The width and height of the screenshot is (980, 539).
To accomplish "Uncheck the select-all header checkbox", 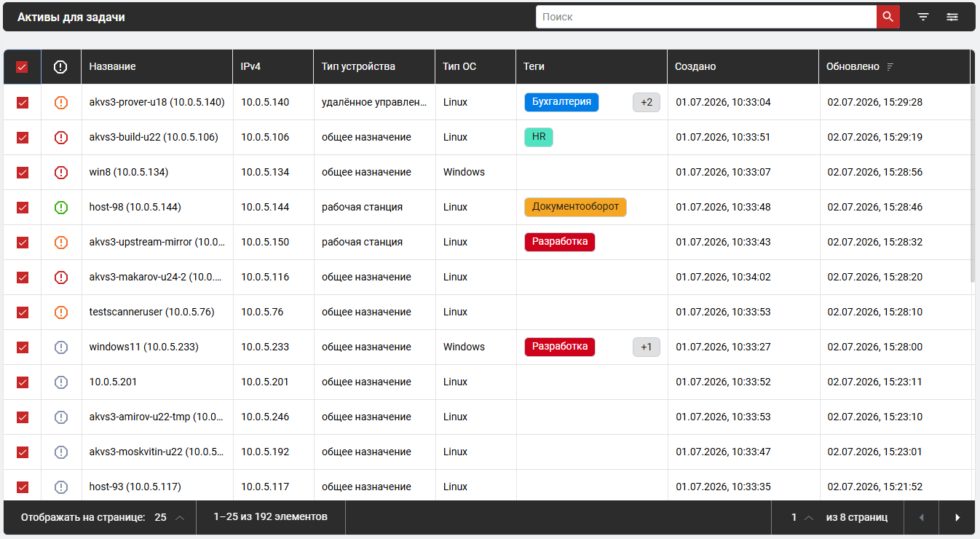I will point(22,67).
